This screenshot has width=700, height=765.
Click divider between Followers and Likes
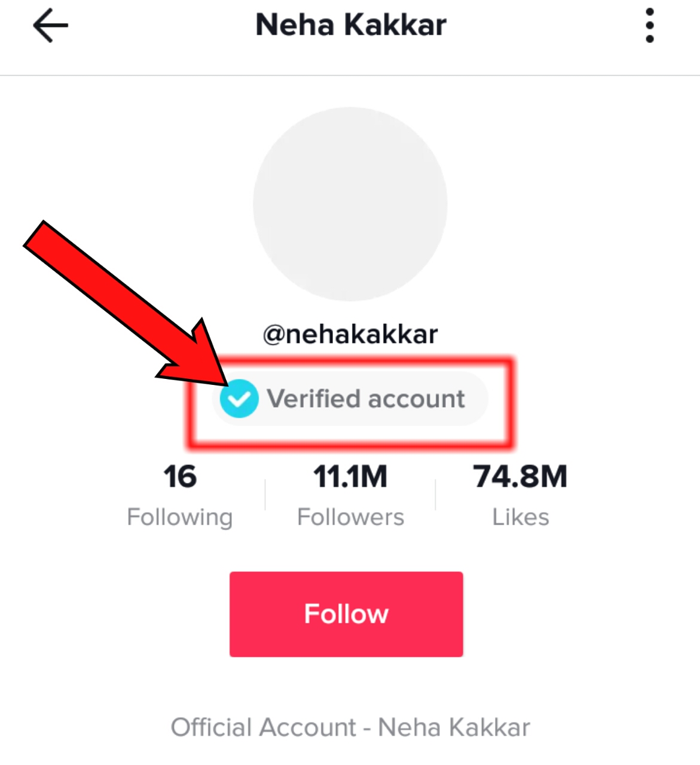435,494
